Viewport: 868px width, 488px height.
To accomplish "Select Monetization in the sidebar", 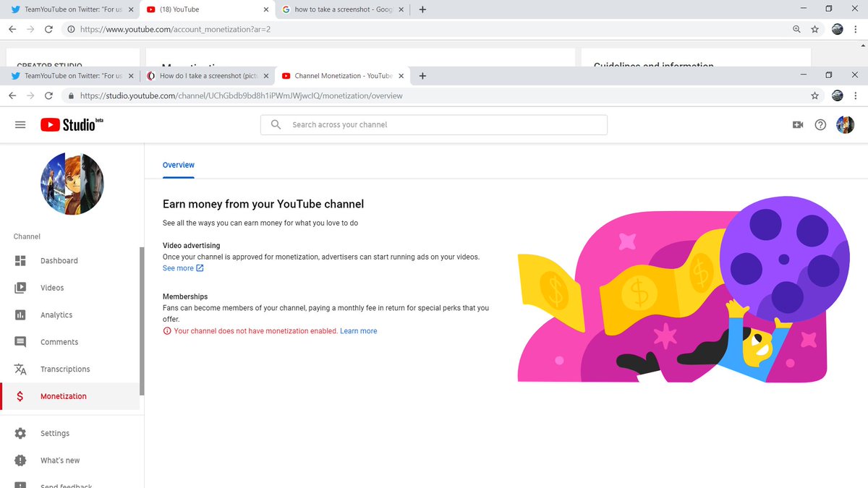I will pos(70,396).
